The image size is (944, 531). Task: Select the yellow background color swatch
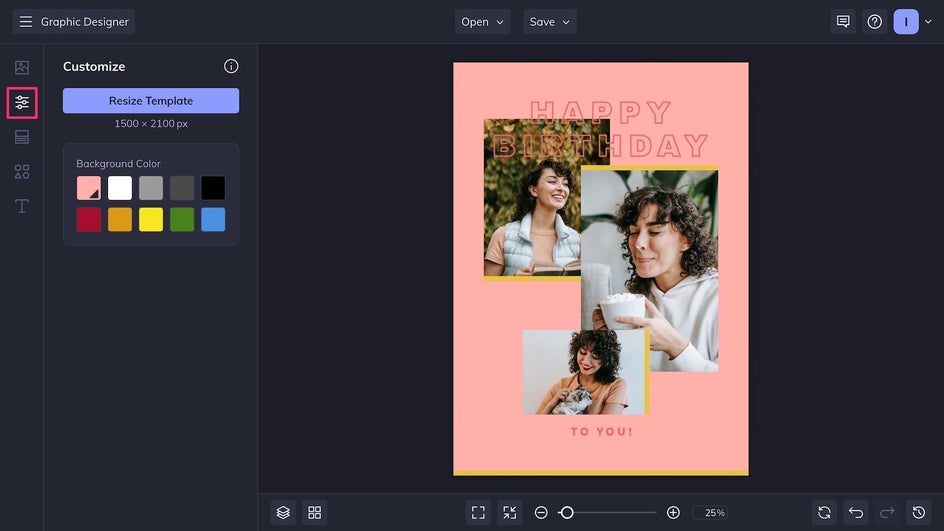pyautogui.click(x=151, y=219)
